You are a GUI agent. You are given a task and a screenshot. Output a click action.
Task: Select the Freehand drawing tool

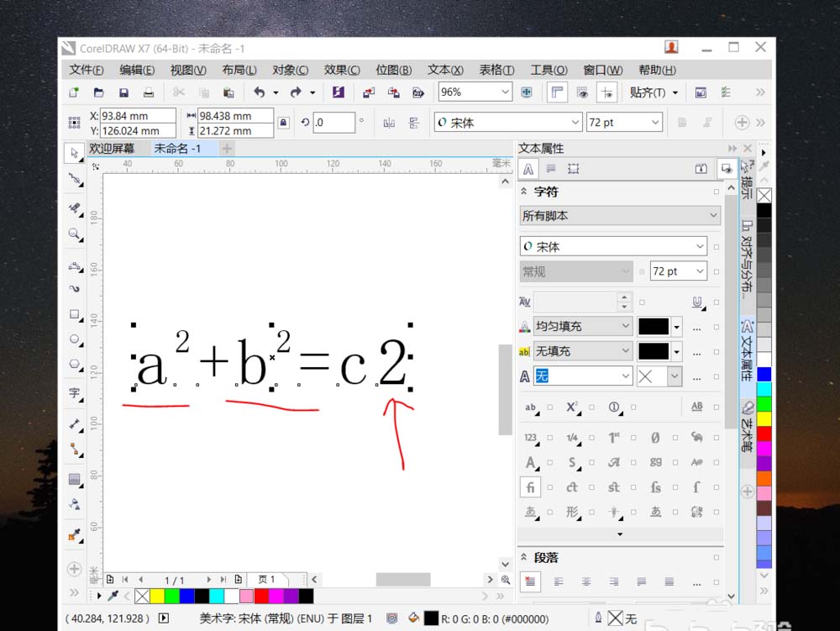[75, 266]
